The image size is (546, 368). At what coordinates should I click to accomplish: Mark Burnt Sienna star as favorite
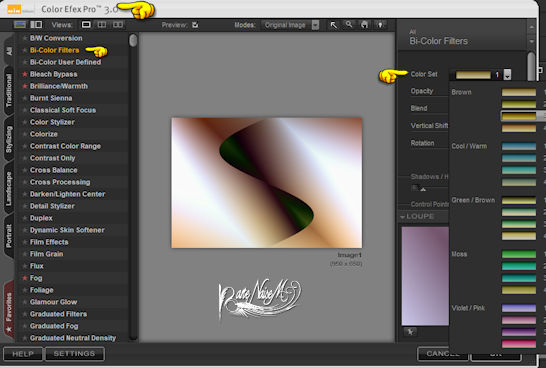tap(25, 98)
